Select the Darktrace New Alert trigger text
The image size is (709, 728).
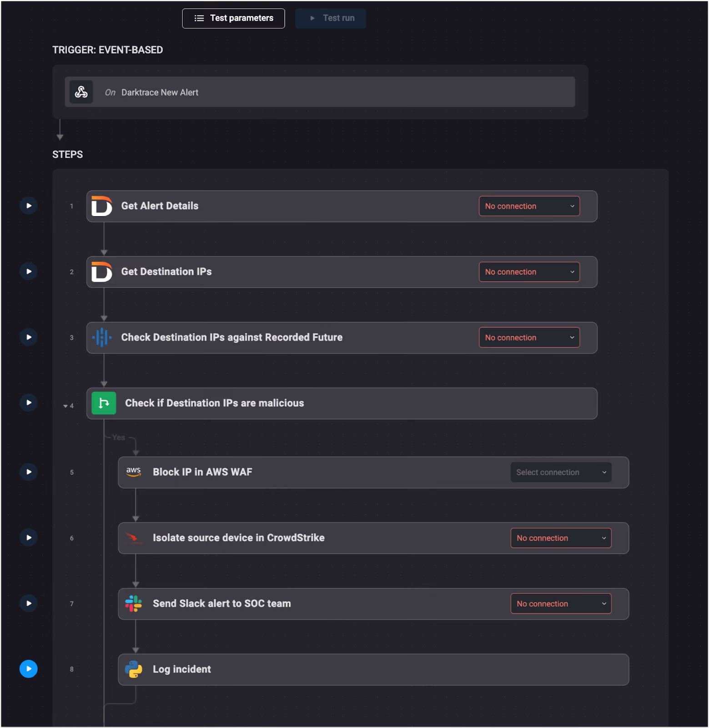click(x=160, y=92)
